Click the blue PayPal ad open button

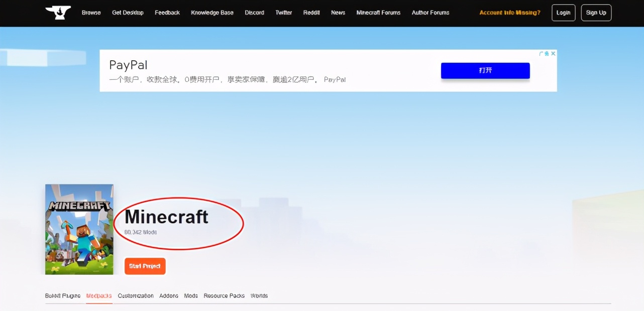[485, 71]
